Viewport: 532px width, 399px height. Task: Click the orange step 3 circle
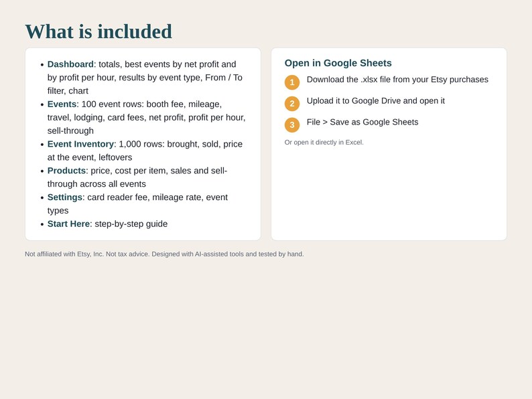(291, 125)
